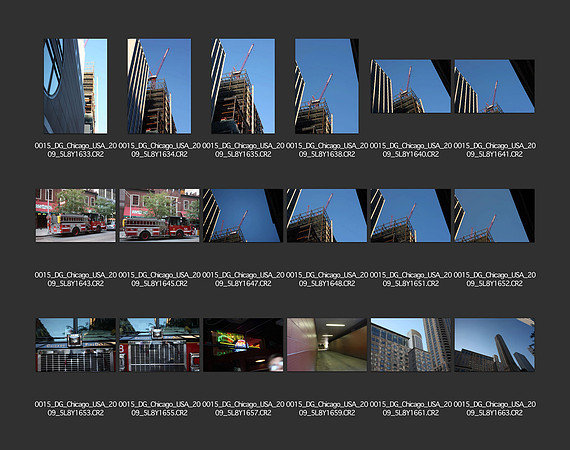Select skyscraper skyline thumbnail 5L8Y1663.CR2
This screenshot has width=570, height=450.
pos(494,345)
